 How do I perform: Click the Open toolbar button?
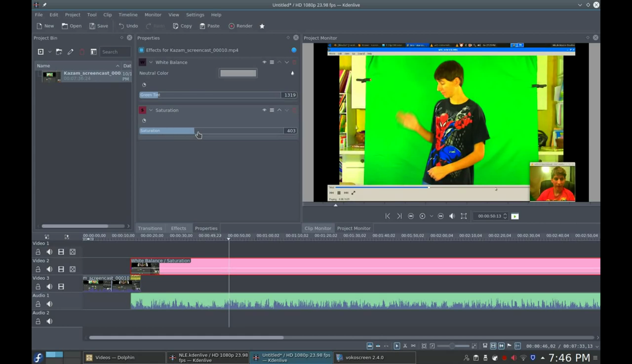(x=72, y=26)
